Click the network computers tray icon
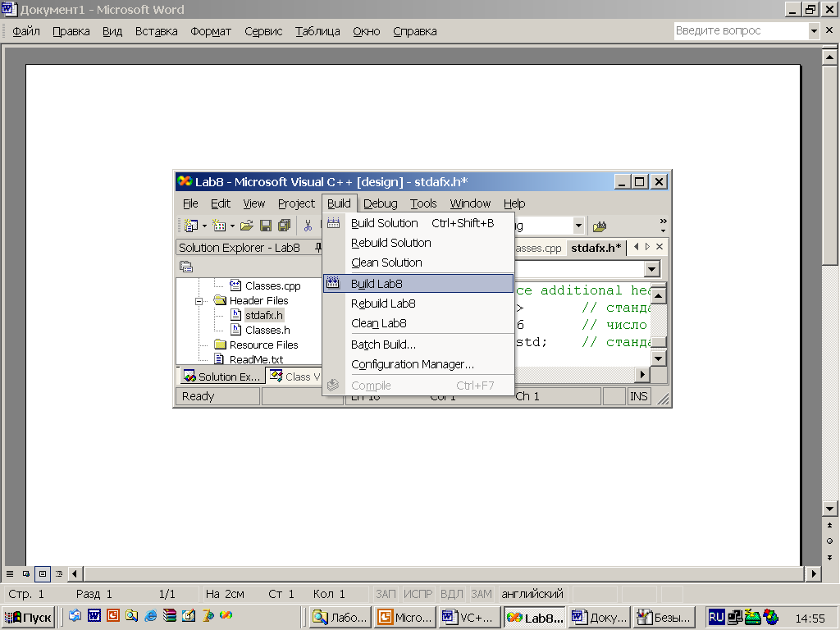Viewport: 840px width, 630px height. pyautogui.click(x=734, y=618)
